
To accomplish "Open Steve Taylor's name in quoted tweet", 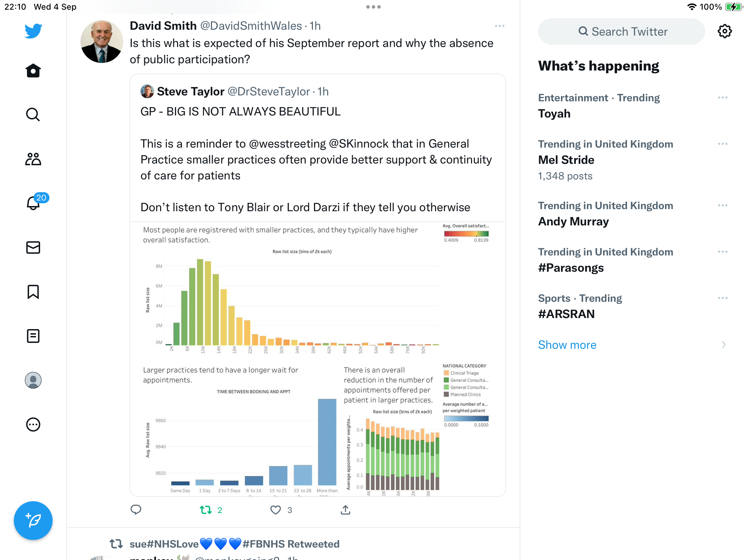I will (x=191, y=91).
